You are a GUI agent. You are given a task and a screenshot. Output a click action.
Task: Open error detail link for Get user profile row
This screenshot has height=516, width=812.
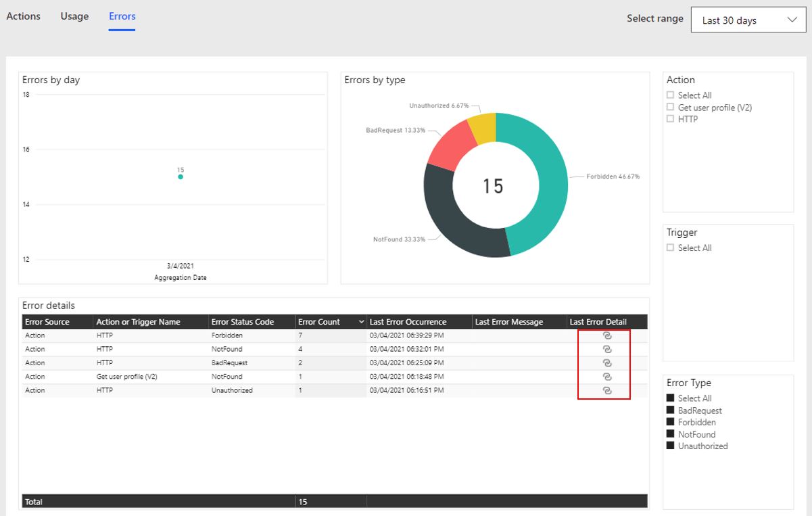606,377
